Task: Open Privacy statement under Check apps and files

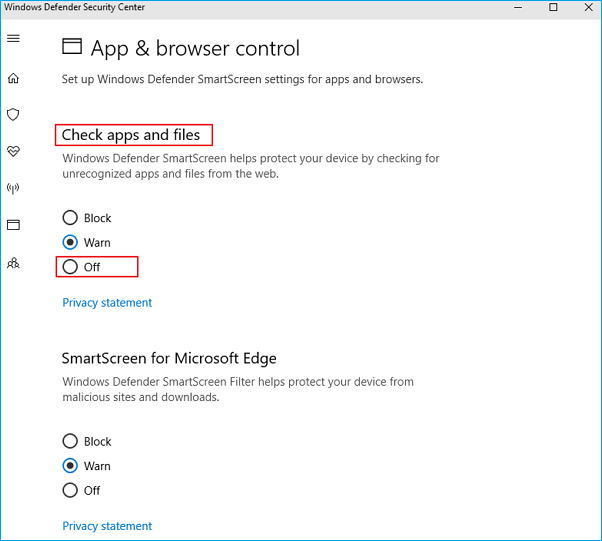Action: (107, 303)
